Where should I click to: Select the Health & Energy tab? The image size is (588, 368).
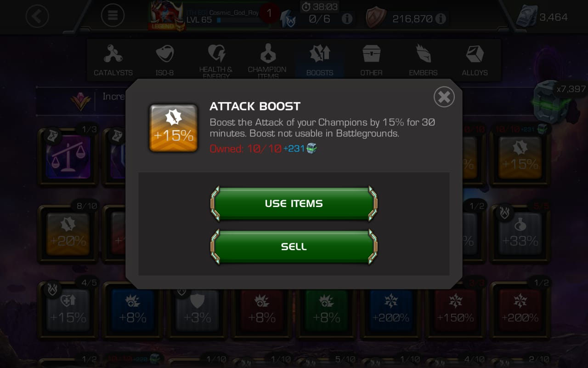[216, 60]
